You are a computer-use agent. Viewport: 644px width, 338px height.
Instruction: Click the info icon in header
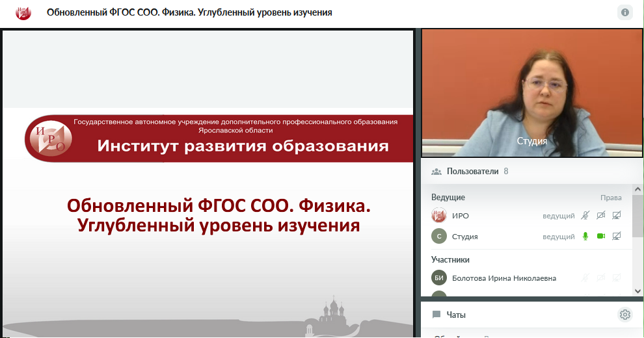(x=624, y=12)
